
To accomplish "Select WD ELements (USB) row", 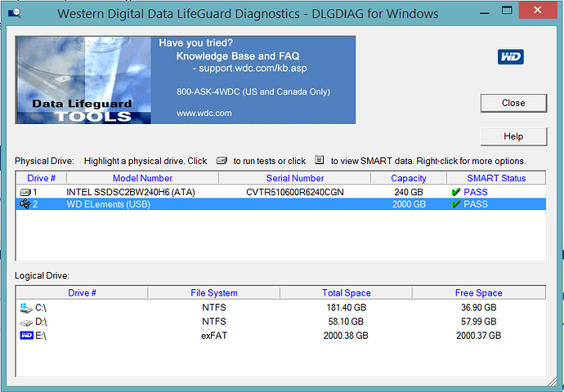I will [x=281, y=204].
